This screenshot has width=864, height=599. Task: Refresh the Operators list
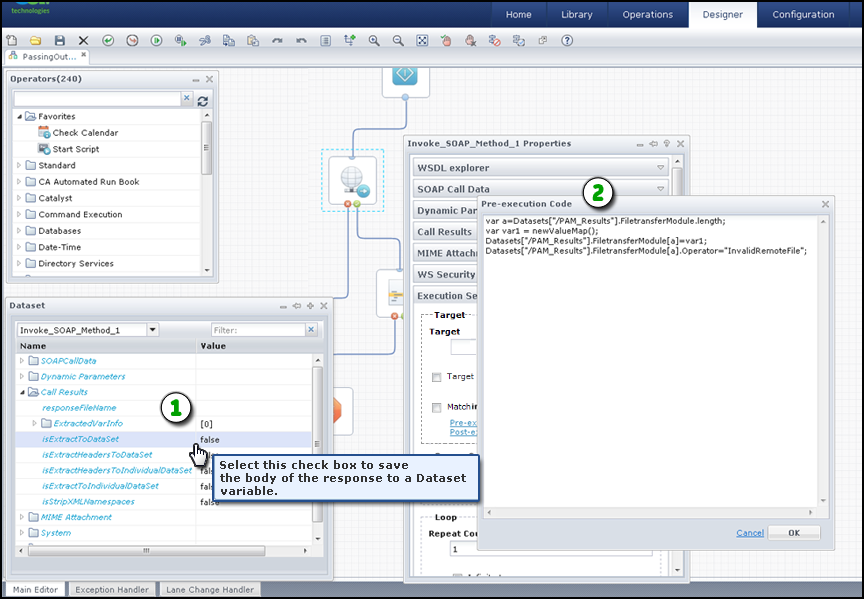(x=203, y=100)
